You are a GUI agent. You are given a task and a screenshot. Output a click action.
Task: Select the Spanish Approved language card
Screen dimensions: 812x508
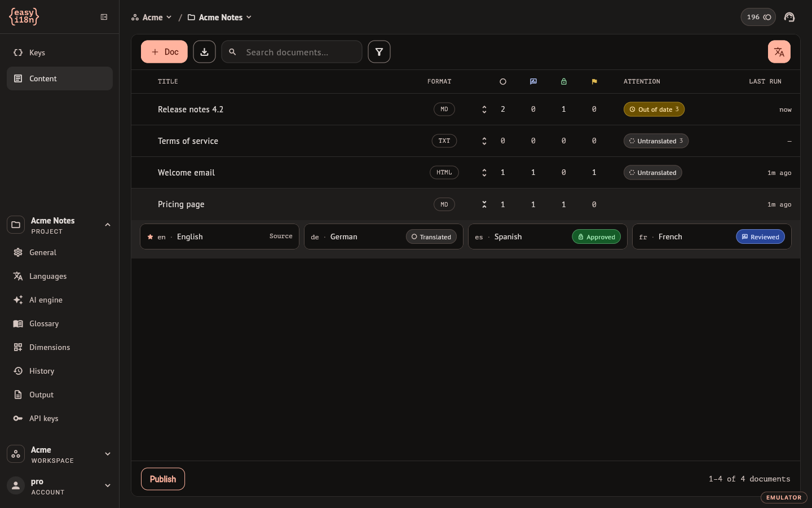click(548, 237)
